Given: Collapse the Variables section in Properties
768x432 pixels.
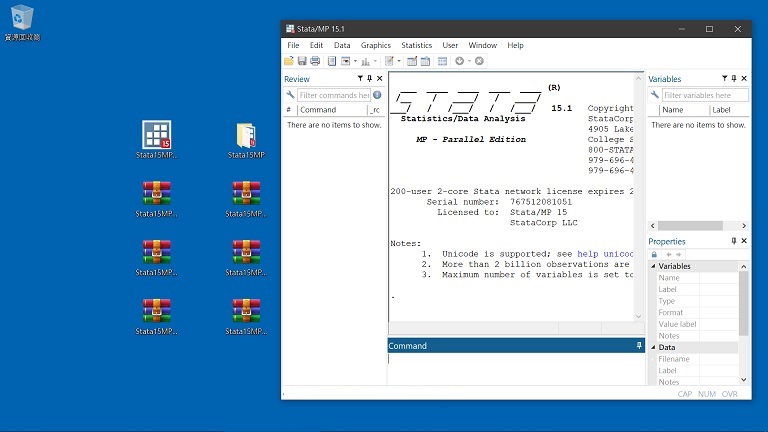Looking at the screenshot, I should (655, 267).
